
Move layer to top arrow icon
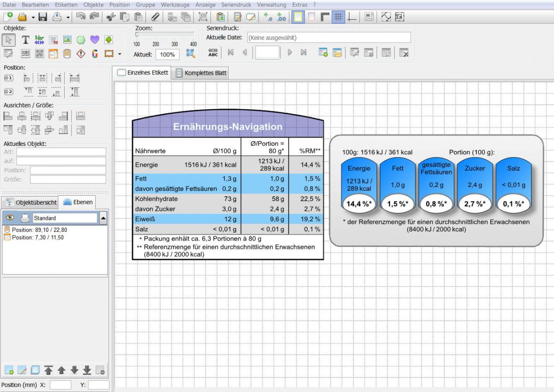[48, 370]
